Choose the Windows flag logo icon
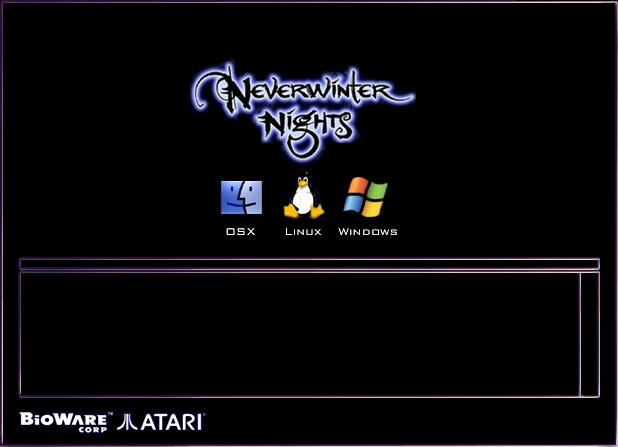This screenshot has width=618, height=447. 366,197
